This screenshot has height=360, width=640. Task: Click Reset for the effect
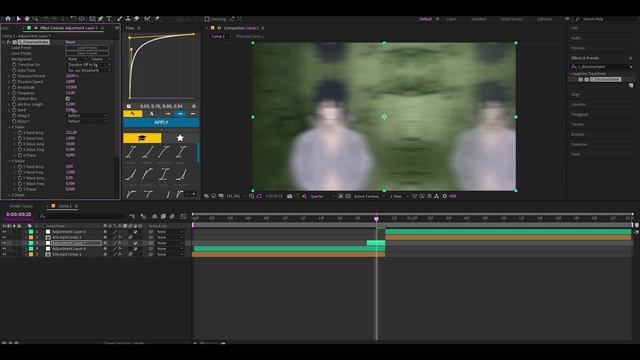pos(70,42)
